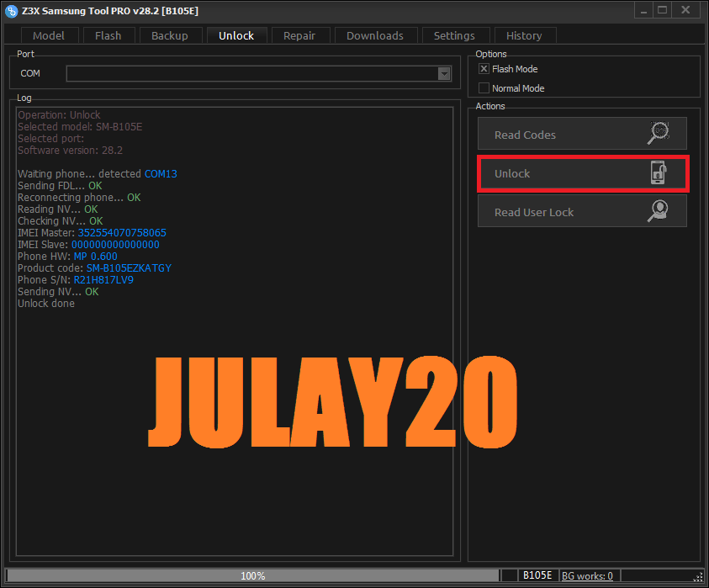This screenshot has width=709, height=588.
Task: Click the Read User Lock text label
Action: click(x=534, y=212)
